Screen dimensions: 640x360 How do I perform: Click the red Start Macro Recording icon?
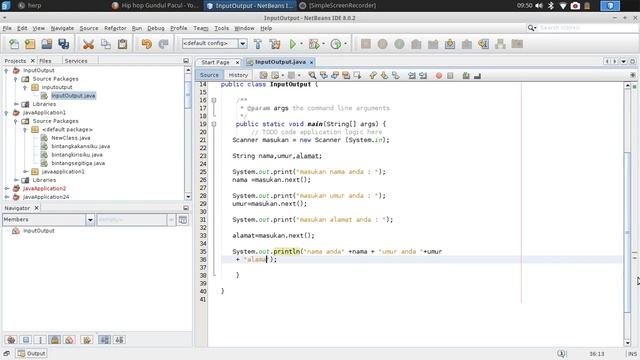[439, 75]
